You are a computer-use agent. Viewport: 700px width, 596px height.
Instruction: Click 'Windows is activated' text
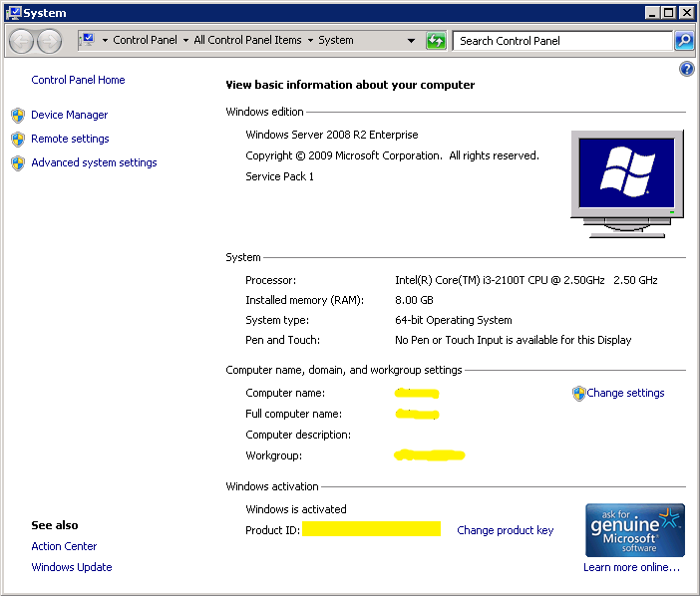pos(296,509)
